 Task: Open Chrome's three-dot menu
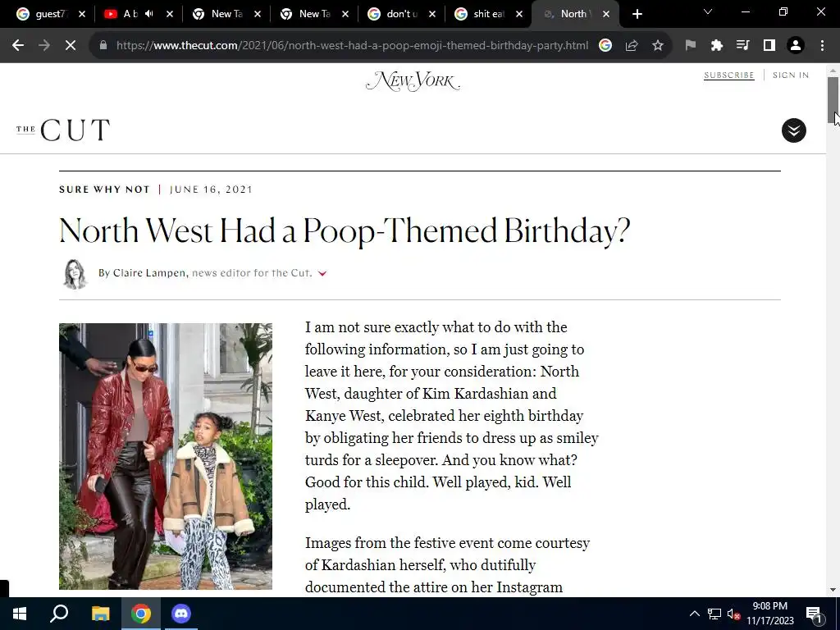[x=822, y=46]
